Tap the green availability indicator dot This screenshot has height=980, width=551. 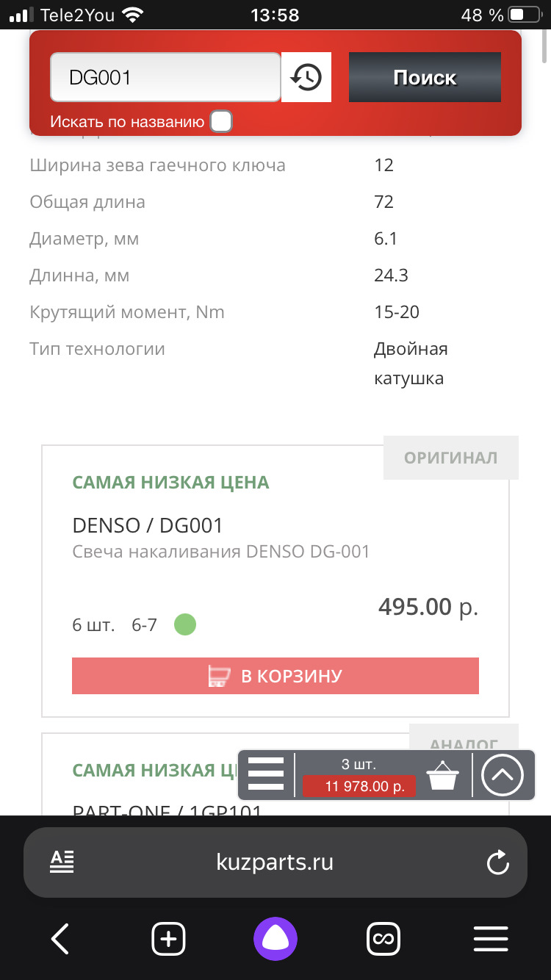click(x=185, y=625)
